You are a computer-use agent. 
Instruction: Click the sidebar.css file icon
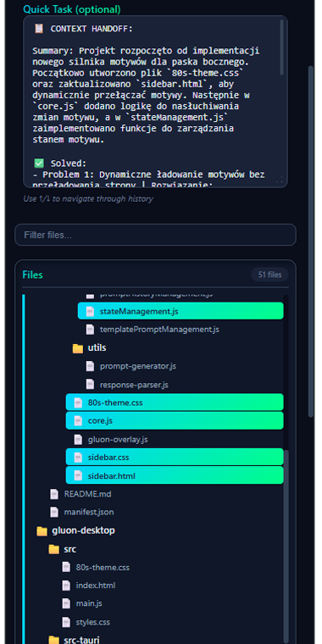pyautogui.click(x=78, y=458)
